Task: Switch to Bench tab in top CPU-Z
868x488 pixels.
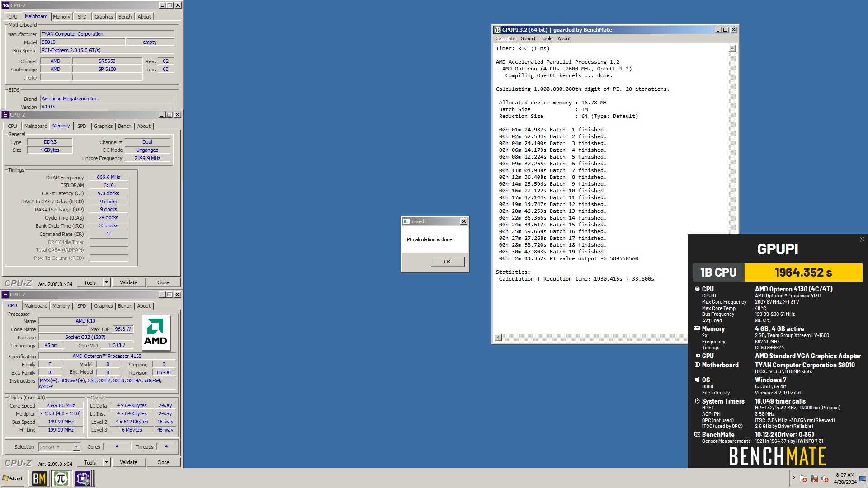Action: tap(125, 17)
